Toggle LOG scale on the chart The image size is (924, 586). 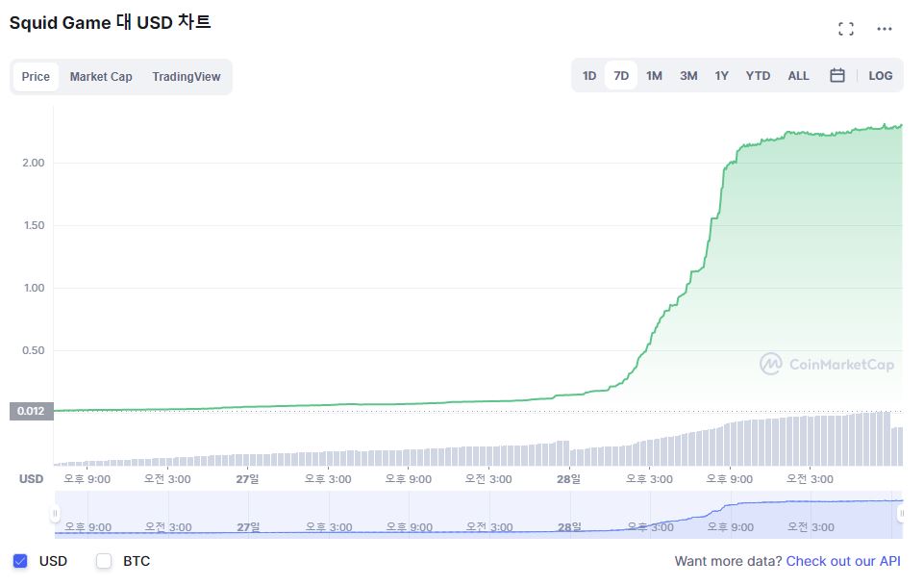tap(880, 76)
